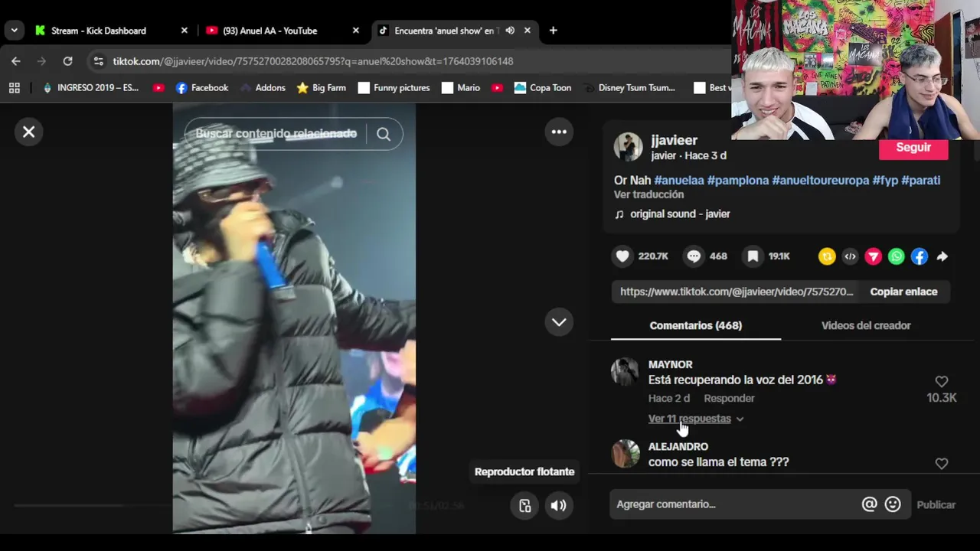Image resolution: width=980 pixels, height=551 pixels.
Task: Click the #parati hashtag
Action: (x=921, y=181)
